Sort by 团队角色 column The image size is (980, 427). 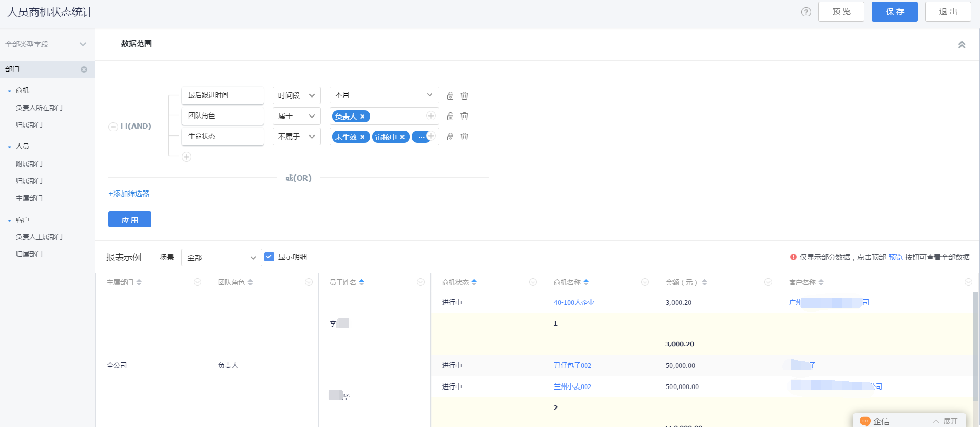pos(251,282)
